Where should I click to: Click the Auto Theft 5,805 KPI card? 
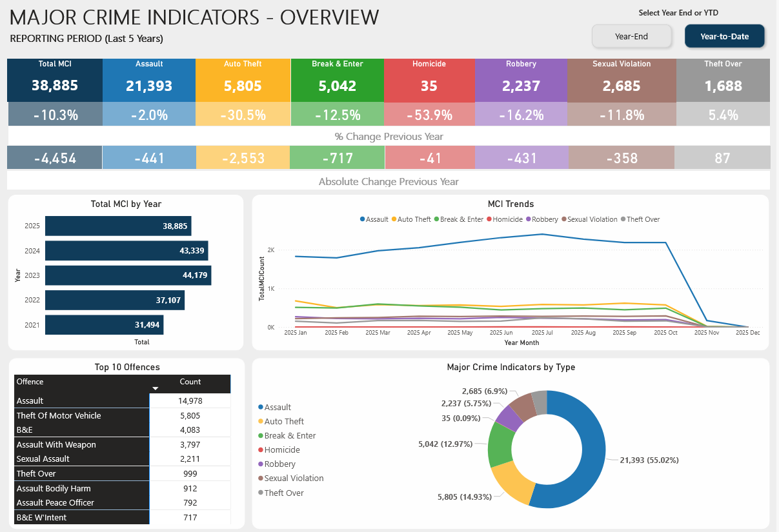pyautogui.click(x=243, y=80)
